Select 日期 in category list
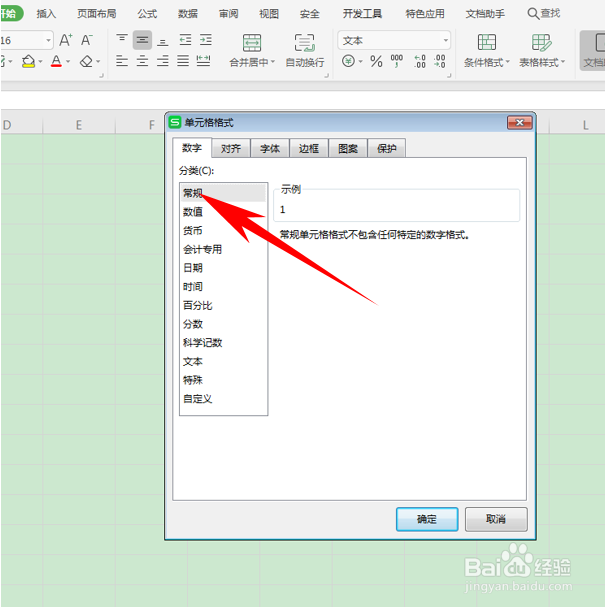The height and width of the screenshot is (607, 605). (223, 268)
